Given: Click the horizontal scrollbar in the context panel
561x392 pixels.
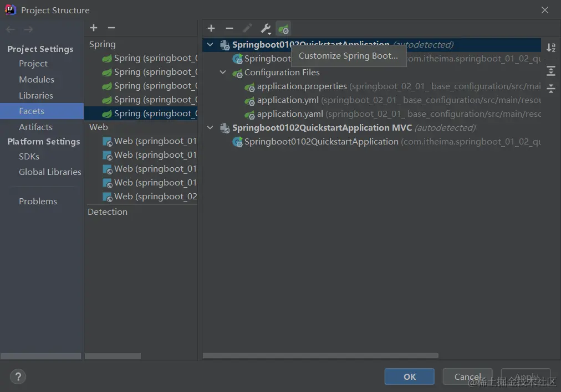Looking at the screenshot, I should click(320, 355).
